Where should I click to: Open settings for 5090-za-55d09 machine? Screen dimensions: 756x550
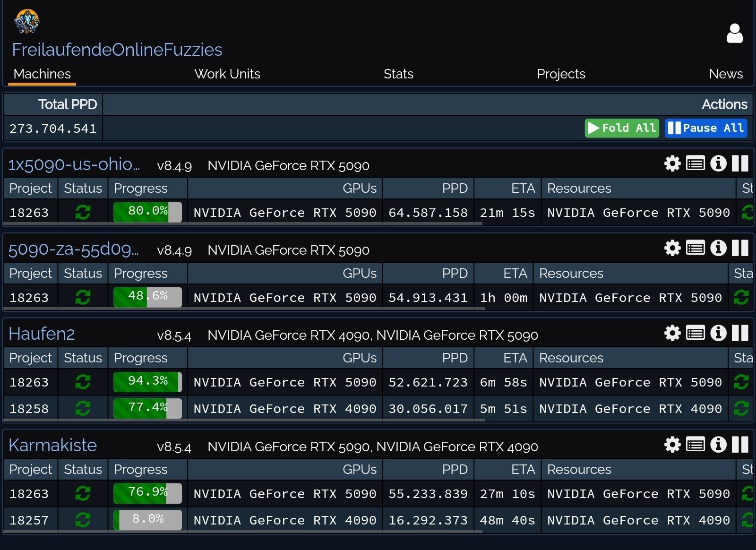[x=672, y=248]
